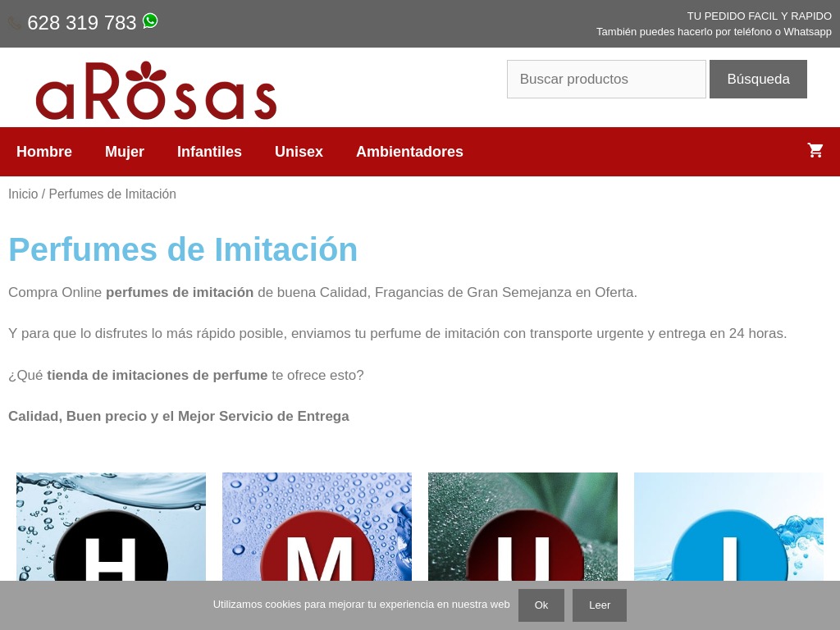
Task: Open the Unisex menu
Action: [299, 152]
